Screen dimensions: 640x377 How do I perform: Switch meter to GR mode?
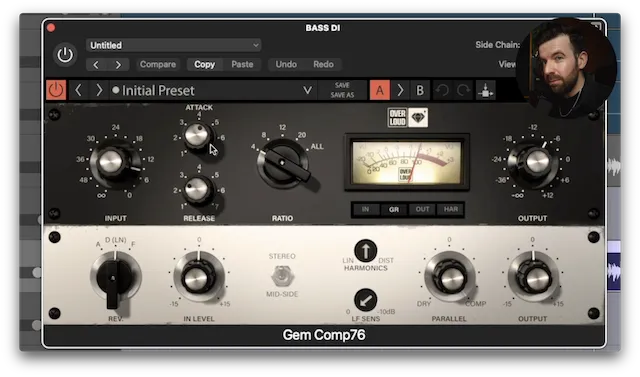click(x=394, y=209)
